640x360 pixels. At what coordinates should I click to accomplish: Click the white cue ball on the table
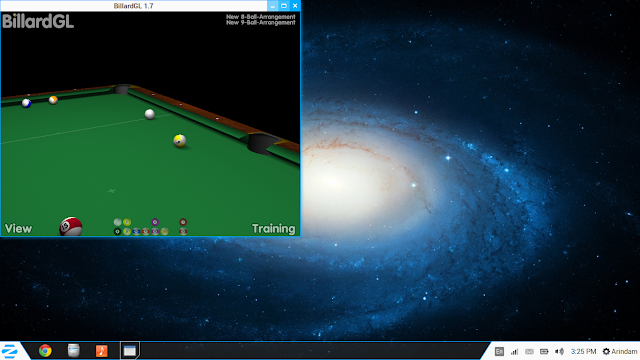click(x=150, y=114)
